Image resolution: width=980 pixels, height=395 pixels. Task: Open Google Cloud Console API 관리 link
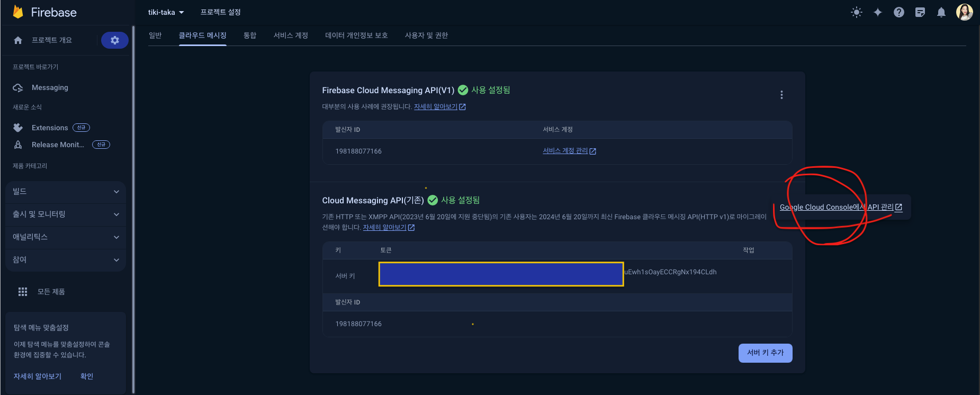(841, 207)
